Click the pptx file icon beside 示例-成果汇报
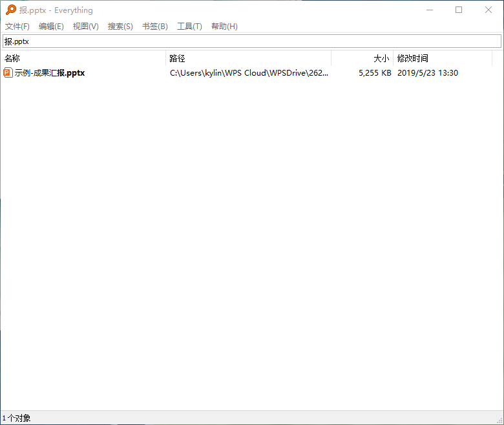This screenshot has width=504, height=425. pos(8,72)
